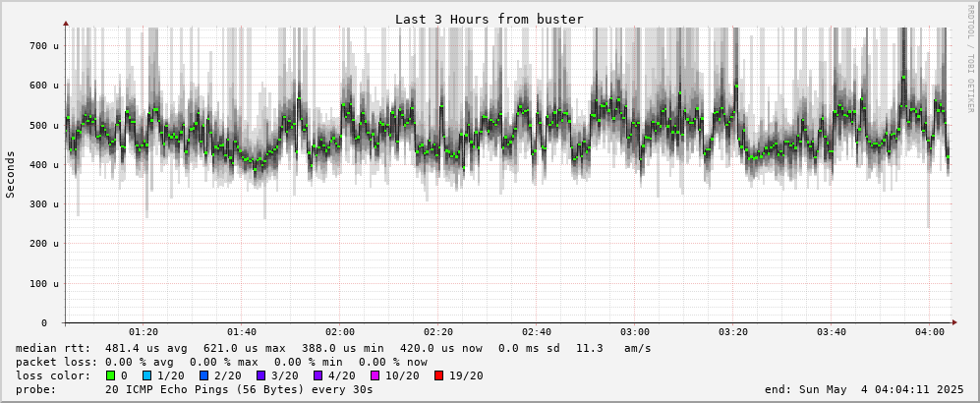Click the end timestamp 'Sun May 4 04:04:11 2025'
This screenshot has width=980, height=403.
[882, 389]
